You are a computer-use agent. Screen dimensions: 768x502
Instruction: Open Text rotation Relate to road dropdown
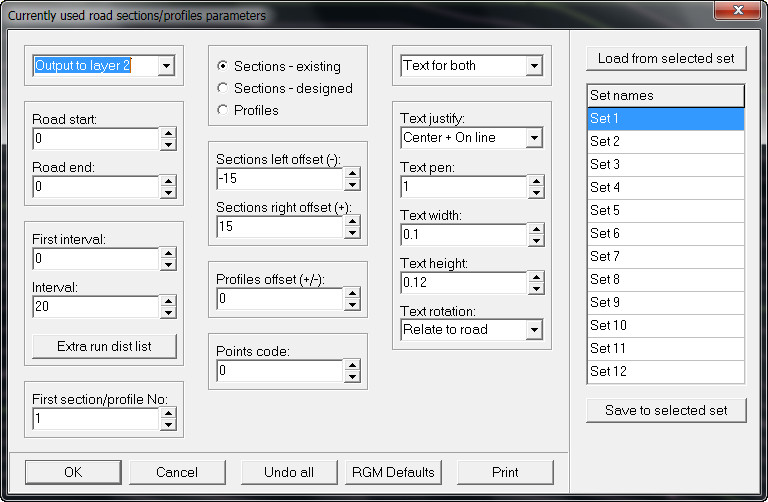534,330
